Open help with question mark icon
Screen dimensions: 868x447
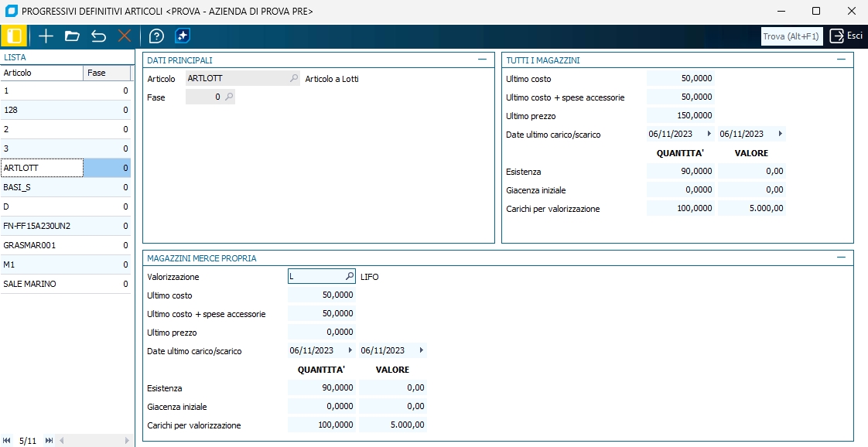click(157, 36)
